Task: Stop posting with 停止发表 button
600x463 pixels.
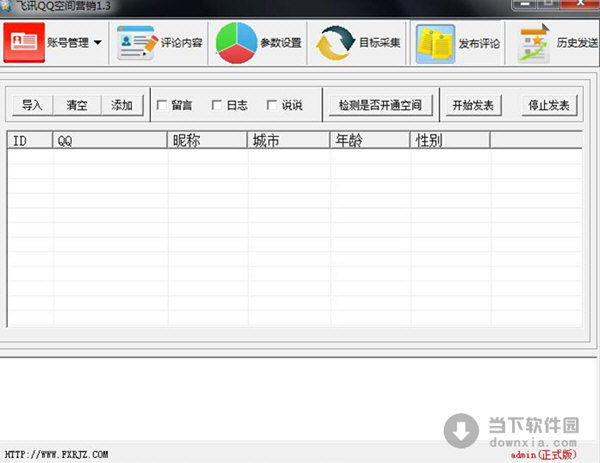Action: [x=549, y=105]
